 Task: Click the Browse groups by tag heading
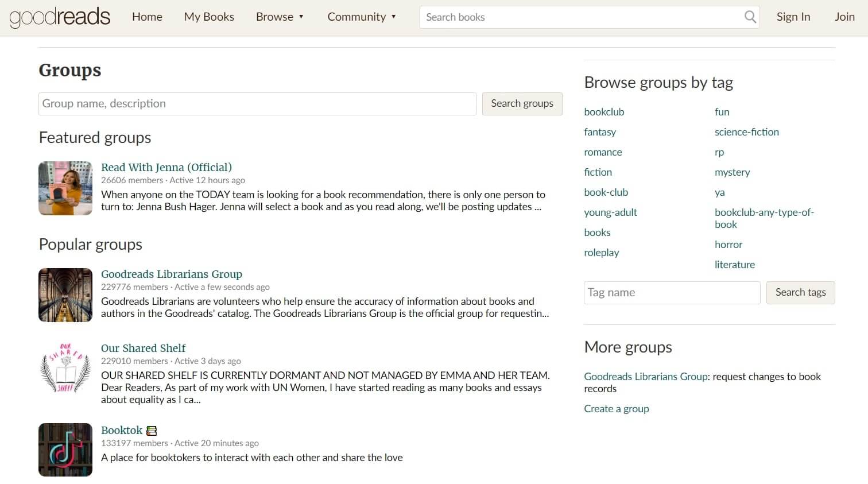click(658, 83)
